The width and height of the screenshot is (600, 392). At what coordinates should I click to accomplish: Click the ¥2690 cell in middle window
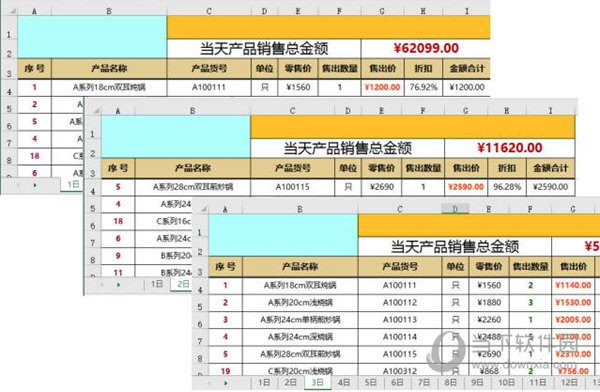coord(382,187)
